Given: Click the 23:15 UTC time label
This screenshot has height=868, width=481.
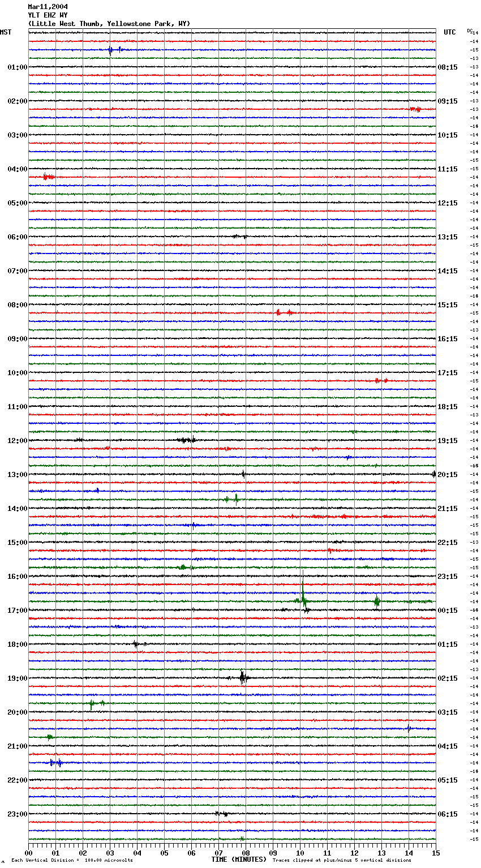Looking at the screenshot, I should (x=448, y=577).
